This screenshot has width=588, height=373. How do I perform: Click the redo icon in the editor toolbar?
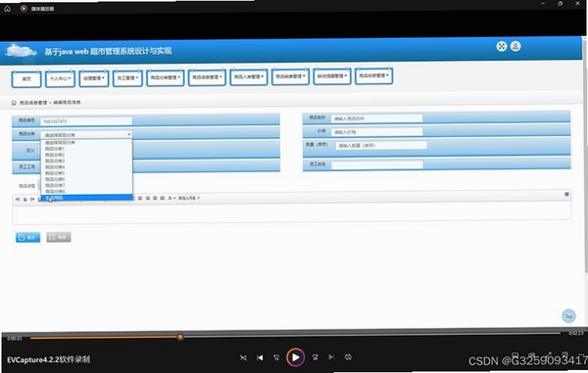click(32, 200)
